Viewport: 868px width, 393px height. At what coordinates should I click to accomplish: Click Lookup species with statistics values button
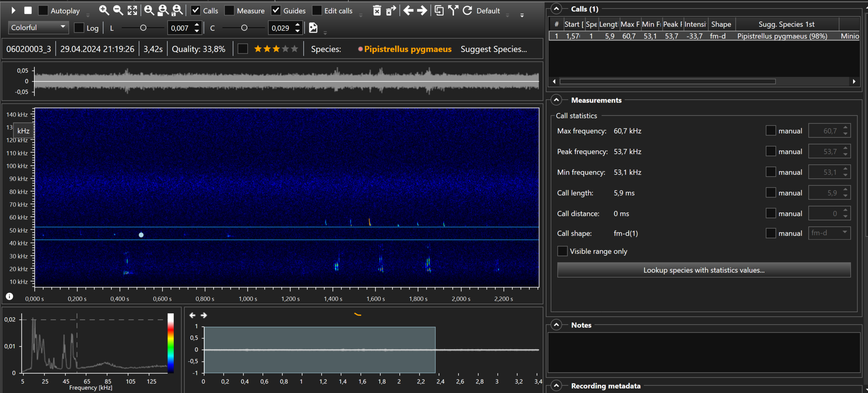704,270
